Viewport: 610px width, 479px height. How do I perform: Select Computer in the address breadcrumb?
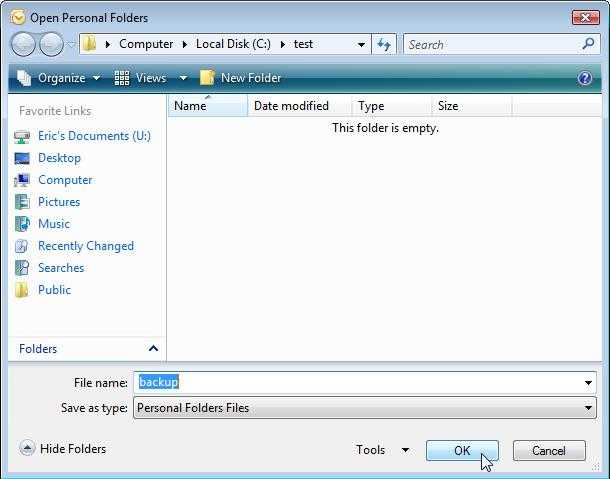[x=146, y=44]
